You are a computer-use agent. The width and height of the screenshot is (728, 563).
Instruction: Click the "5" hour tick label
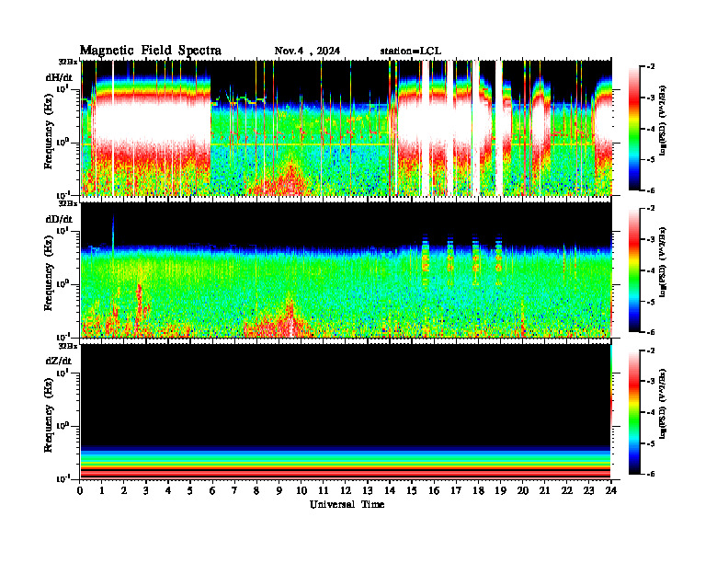pyautogui.click(x=190, y=490)
